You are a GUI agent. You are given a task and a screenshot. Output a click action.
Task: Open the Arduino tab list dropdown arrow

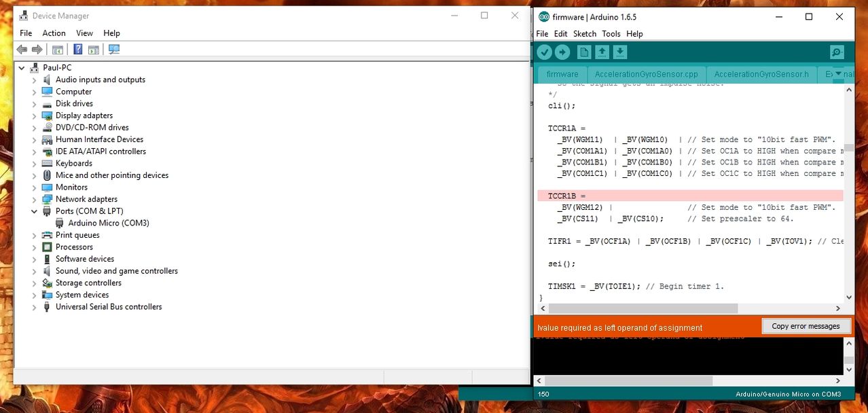point(838,73)
